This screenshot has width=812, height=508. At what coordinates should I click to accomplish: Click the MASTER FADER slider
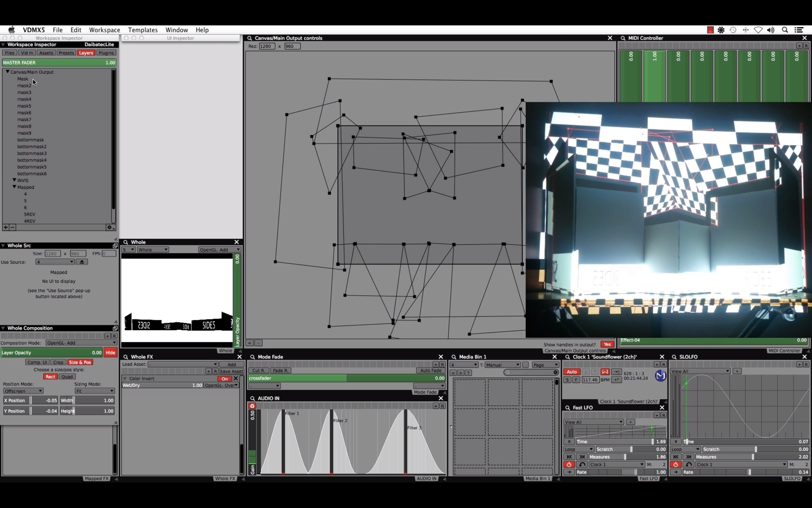coord(59,62)
